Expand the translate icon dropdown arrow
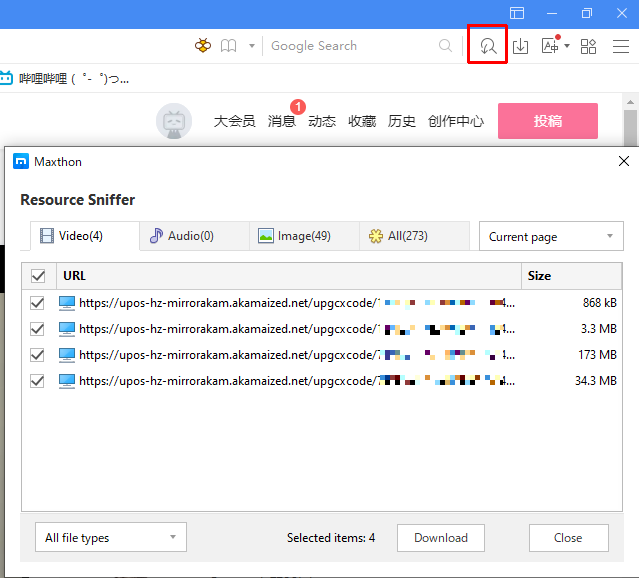The height and width of the screenshot is (578, 639). point(567,46)
